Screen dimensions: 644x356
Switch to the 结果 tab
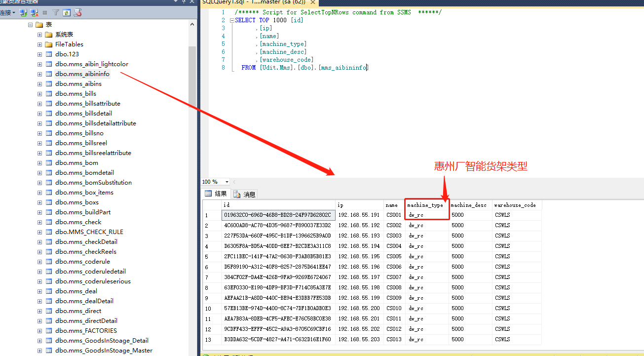click(216, 194)
